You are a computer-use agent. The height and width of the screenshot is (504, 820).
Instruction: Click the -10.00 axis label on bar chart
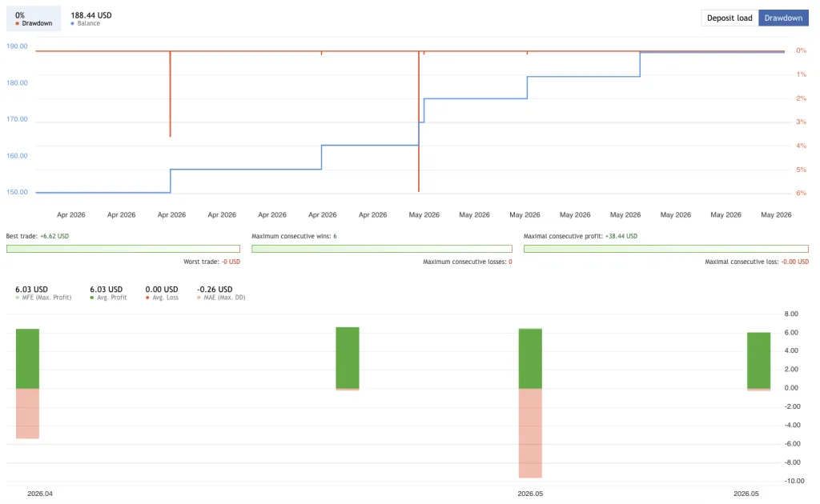click(794, 481)
